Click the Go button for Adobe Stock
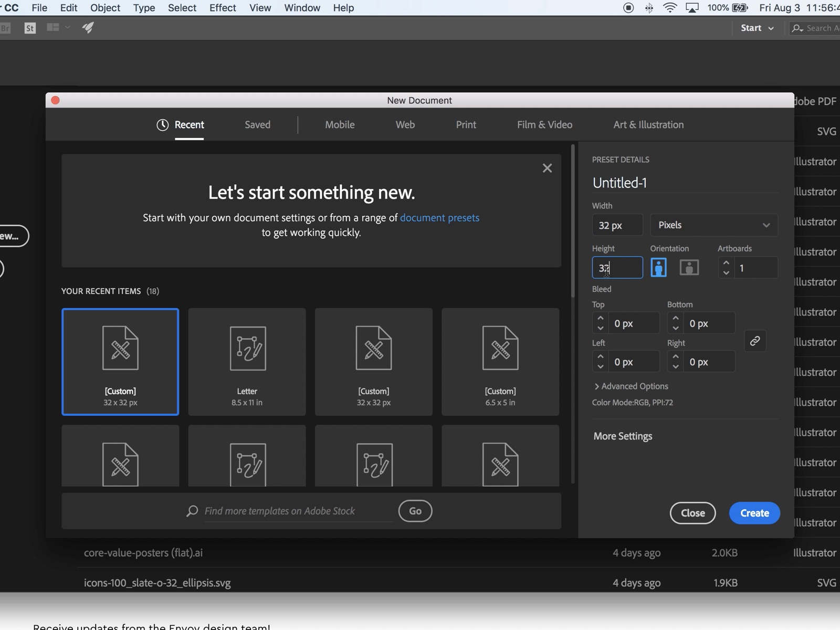840x630 pixels. 415,511
